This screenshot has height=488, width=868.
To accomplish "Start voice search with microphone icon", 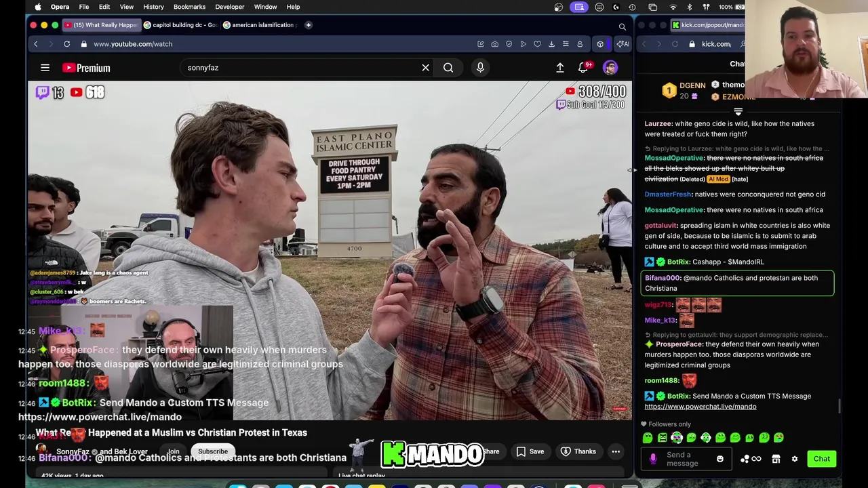I will (480, 68).
